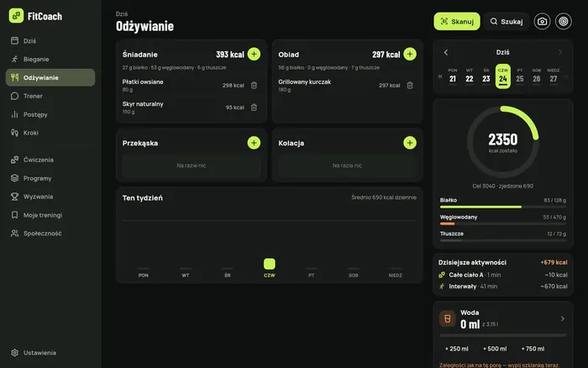Click the Białko progress bar
Viewport: 588px width, 368px height.
click(x=503, y=207)
